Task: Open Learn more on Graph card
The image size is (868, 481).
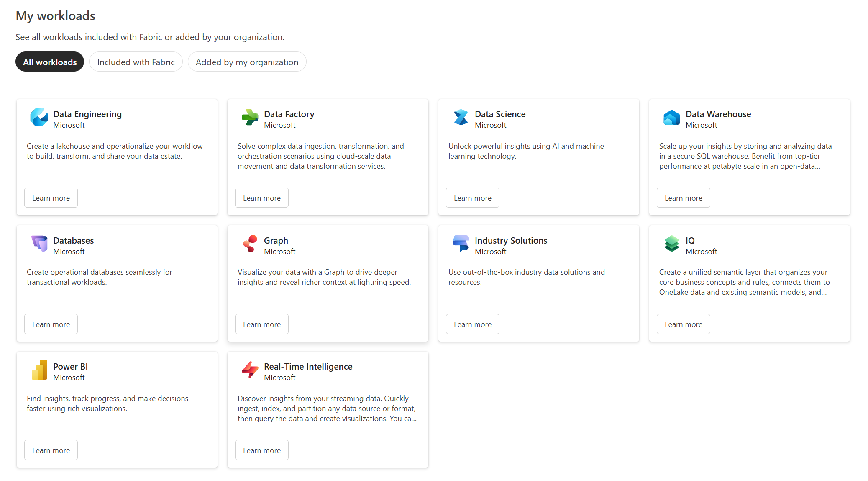Action: pyautogui.click(x=262, y=324)
